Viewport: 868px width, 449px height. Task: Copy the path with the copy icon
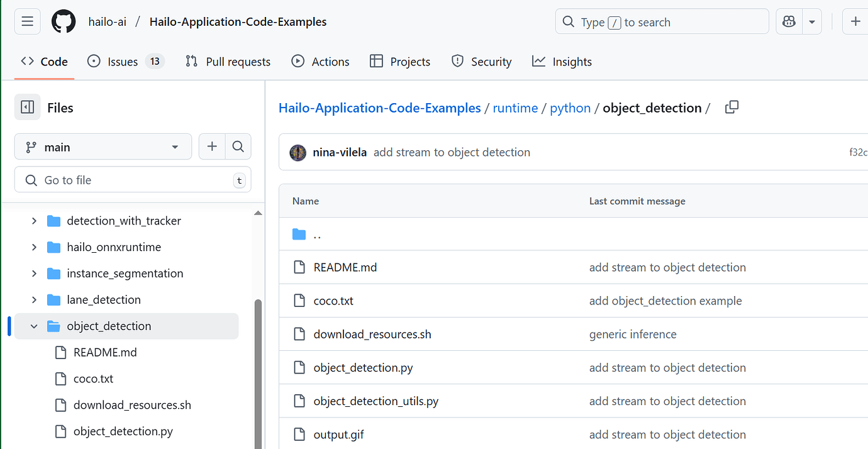coord(732,108)
